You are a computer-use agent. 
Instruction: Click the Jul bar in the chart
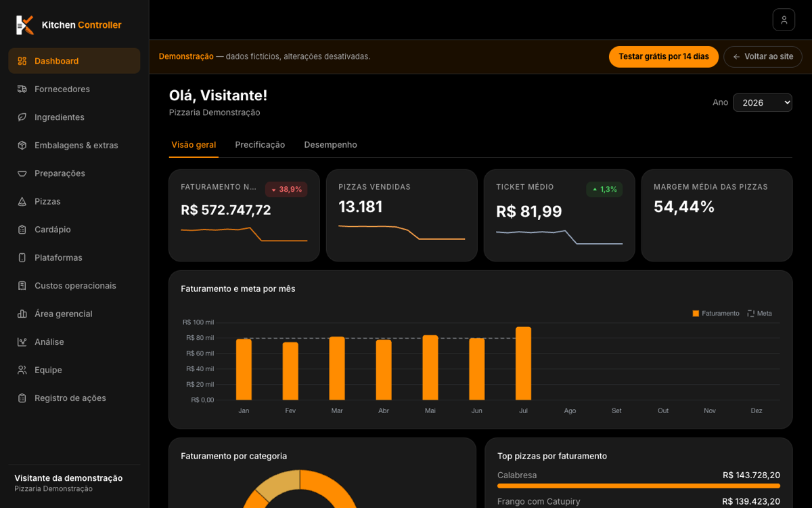[523, 364]
